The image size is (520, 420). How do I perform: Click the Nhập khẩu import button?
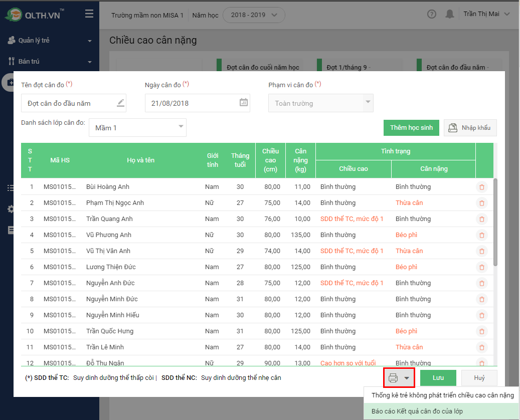pos(470,128)
